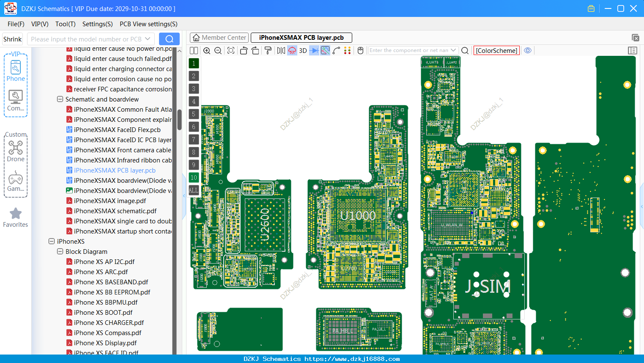Open the File(F) menu
The image size is (644, 363).
(16, 24)
